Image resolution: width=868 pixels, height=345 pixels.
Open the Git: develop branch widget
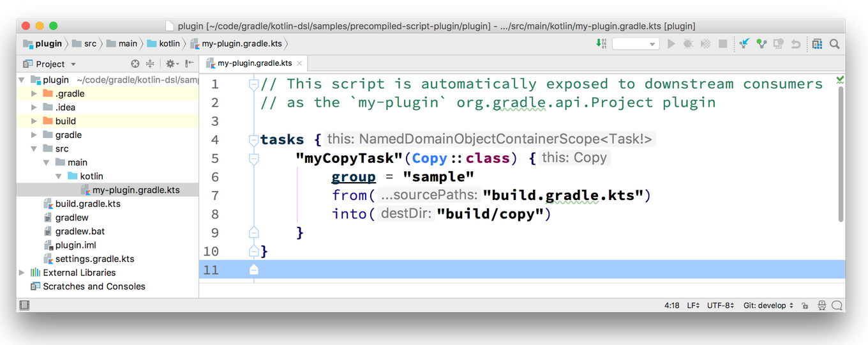(768, 306)
